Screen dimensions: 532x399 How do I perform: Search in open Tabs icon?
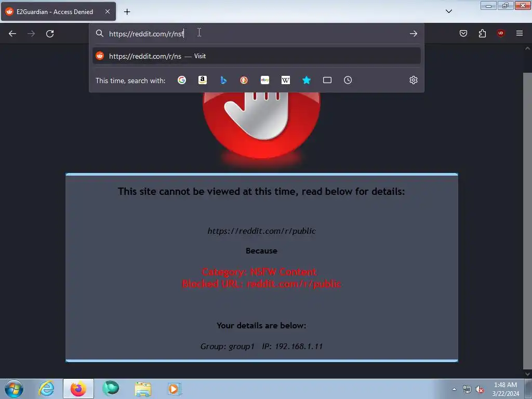[x=327, y=80]
